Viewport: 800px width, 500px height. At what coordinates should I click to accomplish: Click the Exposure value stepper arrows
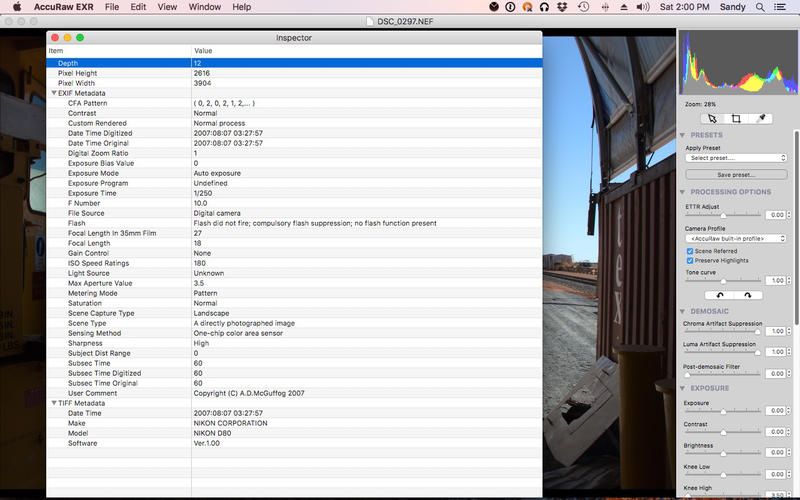pos(789,411)
